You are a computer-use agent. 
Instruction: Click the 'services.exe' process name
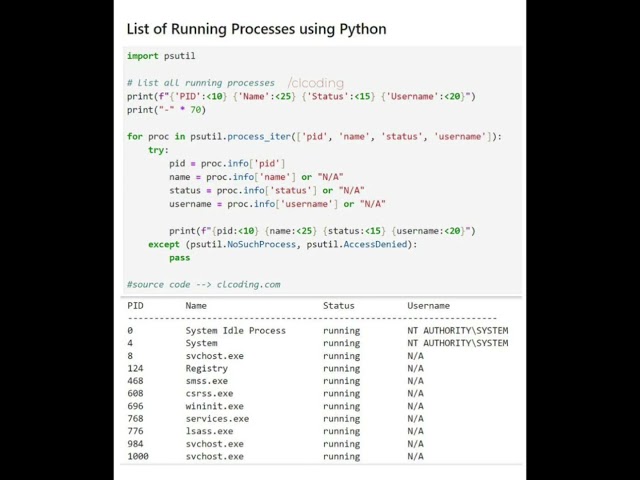click(x=217, y=419)
